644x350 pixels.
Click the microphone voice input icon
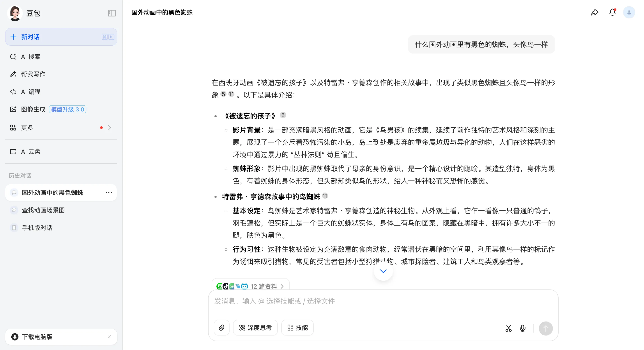point(522,328)
